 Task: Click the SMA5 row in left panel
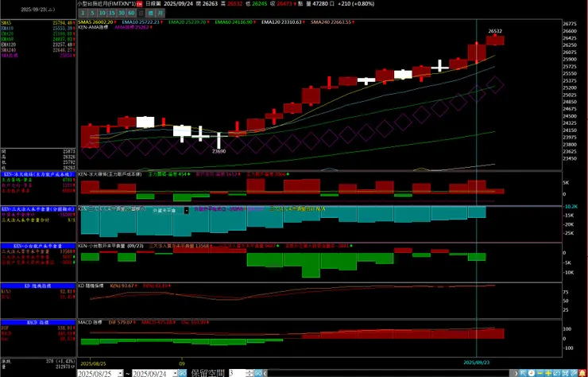[38, 23]
